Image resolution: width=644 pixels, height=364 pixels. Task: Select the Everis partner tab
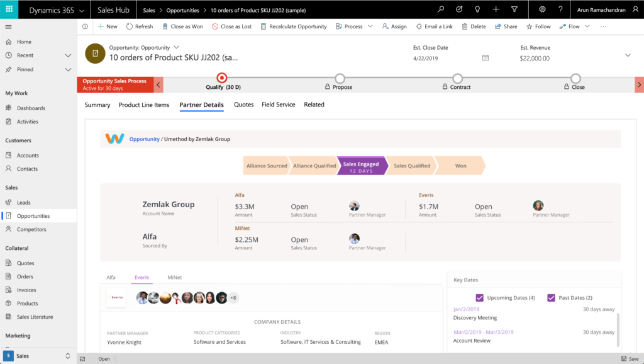[142, 277]
